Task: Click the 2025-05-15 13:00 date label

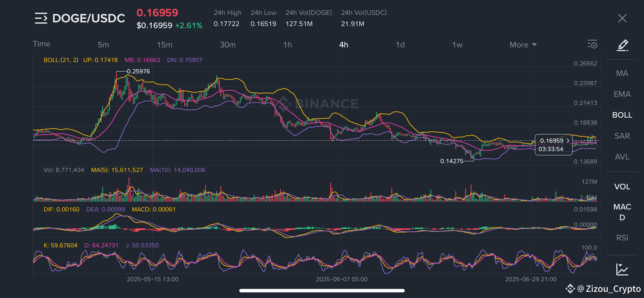Action: 153,279
